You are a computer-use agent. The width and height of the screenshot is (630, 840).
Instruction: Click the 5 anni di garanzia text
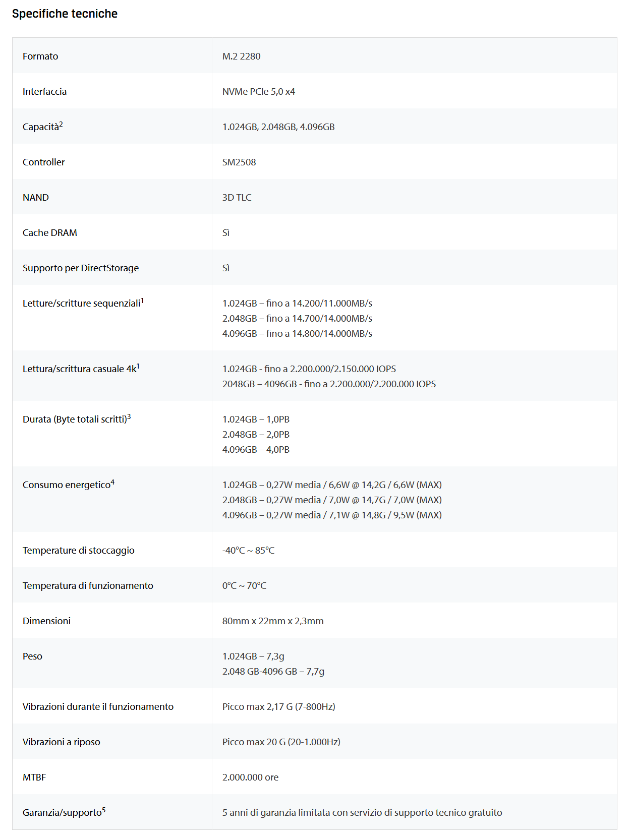(x=362, y=813)
